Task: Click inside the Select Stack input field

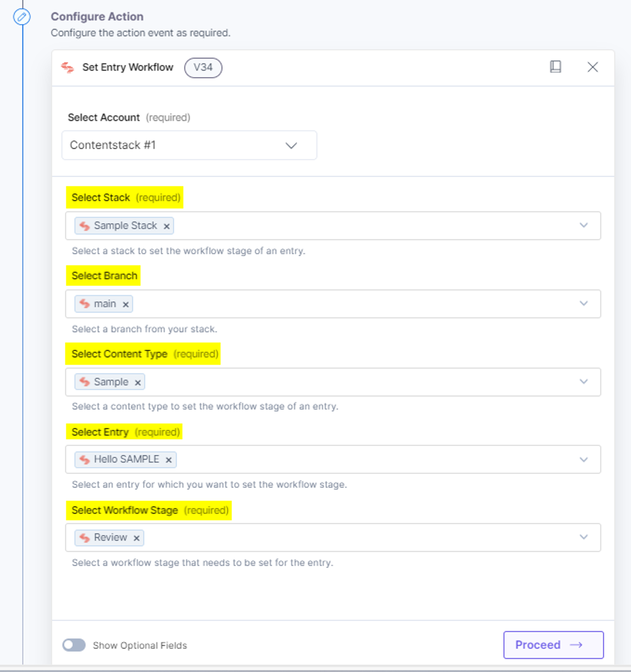Action: pyautogui.click(x=333, y=226)
